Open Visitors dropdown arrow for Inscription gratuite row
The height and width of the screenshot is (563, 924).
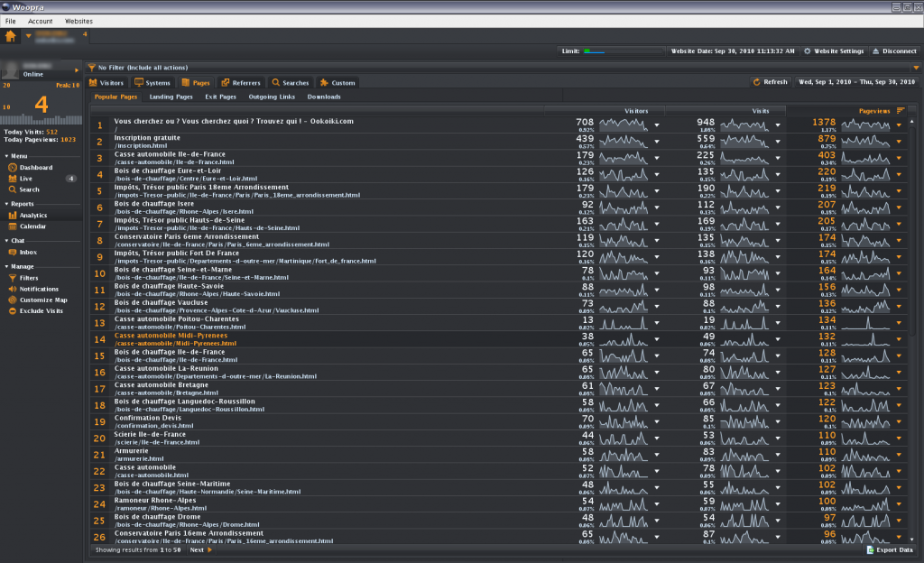point(657,142)
